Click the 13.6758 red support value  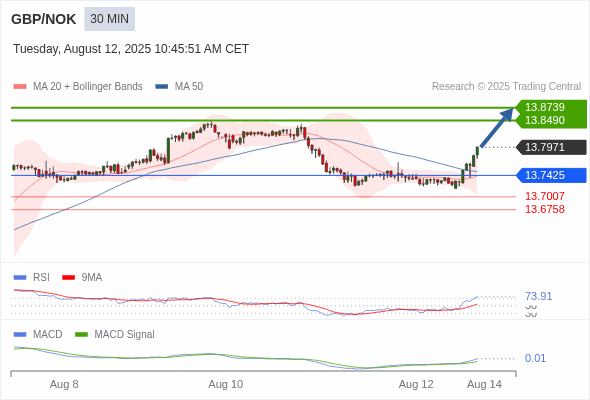544,209
